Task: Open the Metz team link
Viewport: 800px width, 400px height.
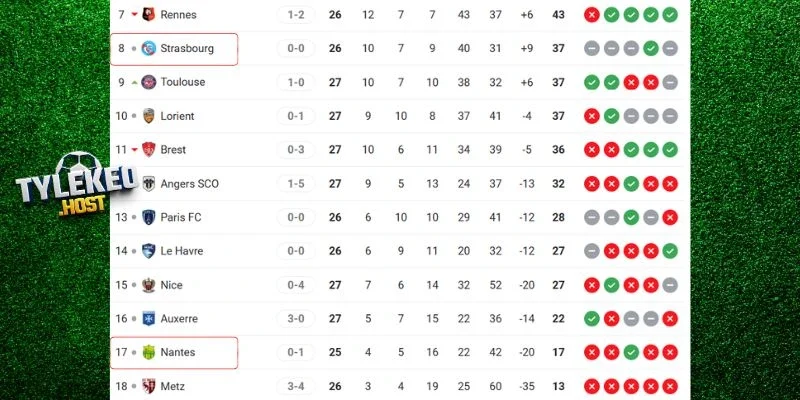Action: tap(172, 386)
